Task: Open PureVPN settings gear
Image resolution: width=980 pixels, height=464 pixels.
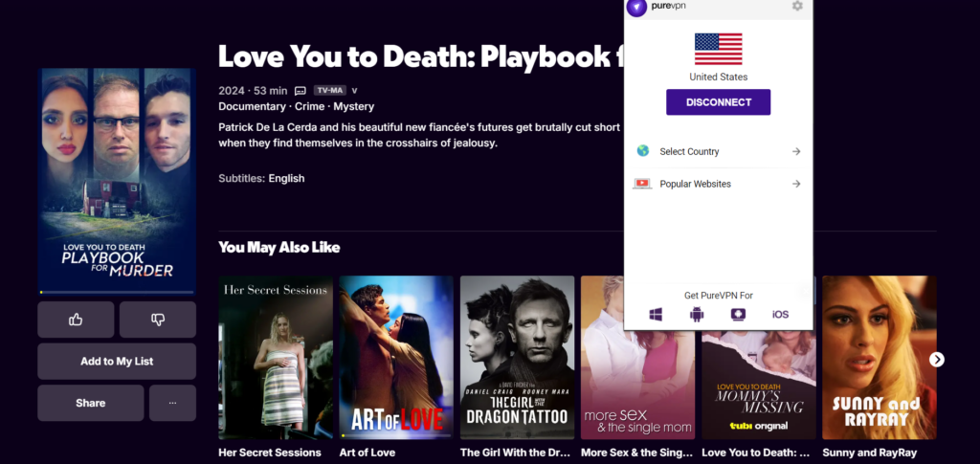Action: point(797,6)
